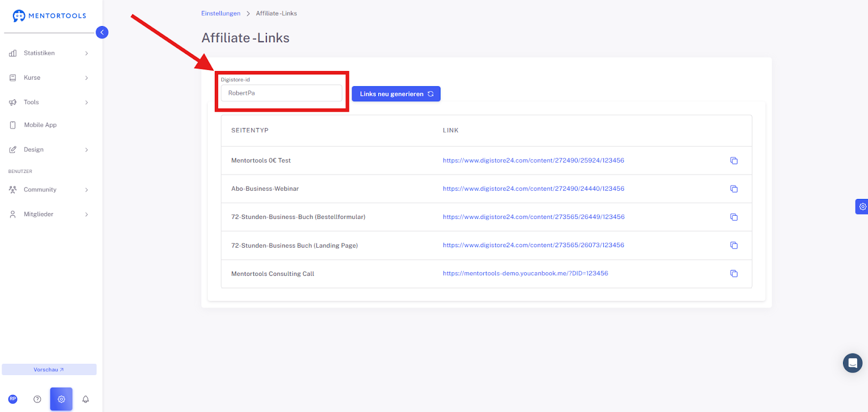Click the LINK column header
The image size is (868, 412).
click(451, 131)
